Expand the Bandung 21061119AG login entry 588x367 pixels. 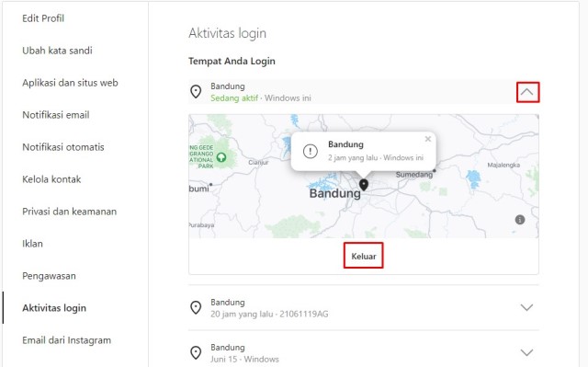point(526,308)
